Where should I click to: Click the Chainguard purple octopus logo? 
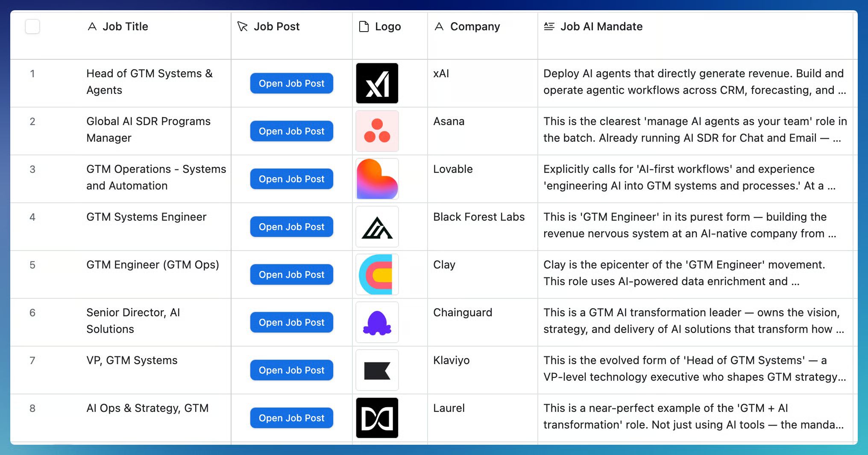377,322
